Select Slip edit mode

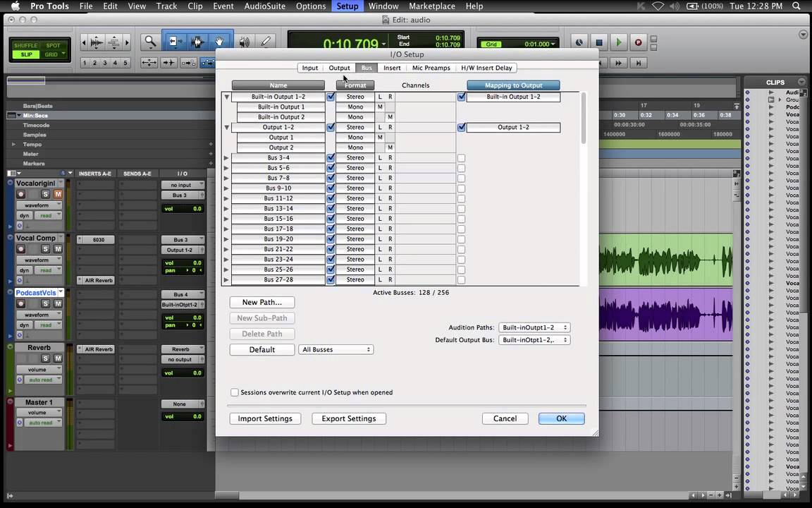[x=26, y=54]
